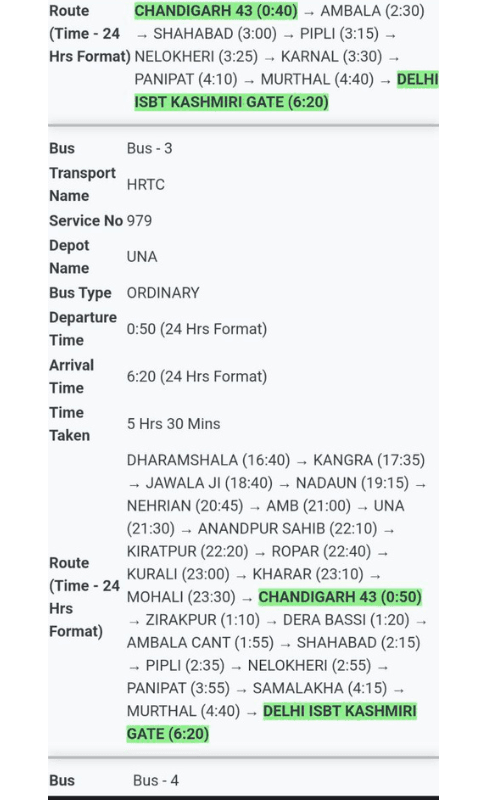Select the highlighted CHANDIGARH 43 (0:50) stop
The width and height of the screenshot is (480, 800).
coord(340,597)
